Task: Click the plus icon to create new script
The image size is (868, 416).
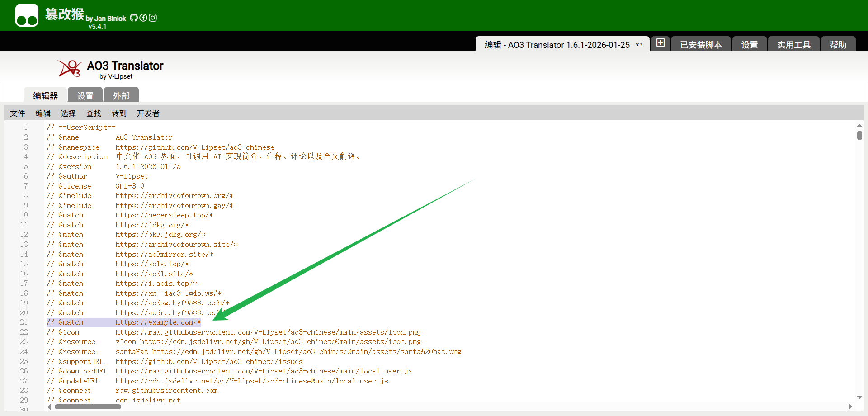Action: (x=660, y=43)
